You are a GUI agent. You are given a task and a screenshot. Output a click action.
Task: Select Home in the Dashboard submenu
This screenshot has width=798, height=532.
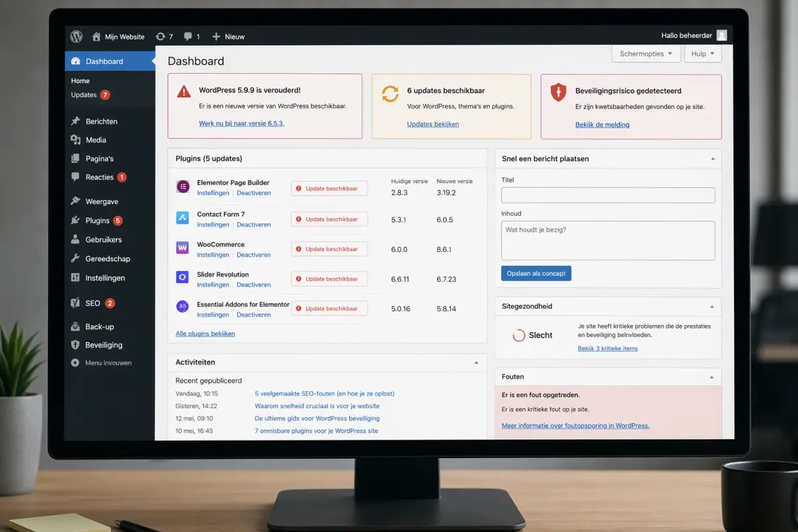[x=80, y=80]
